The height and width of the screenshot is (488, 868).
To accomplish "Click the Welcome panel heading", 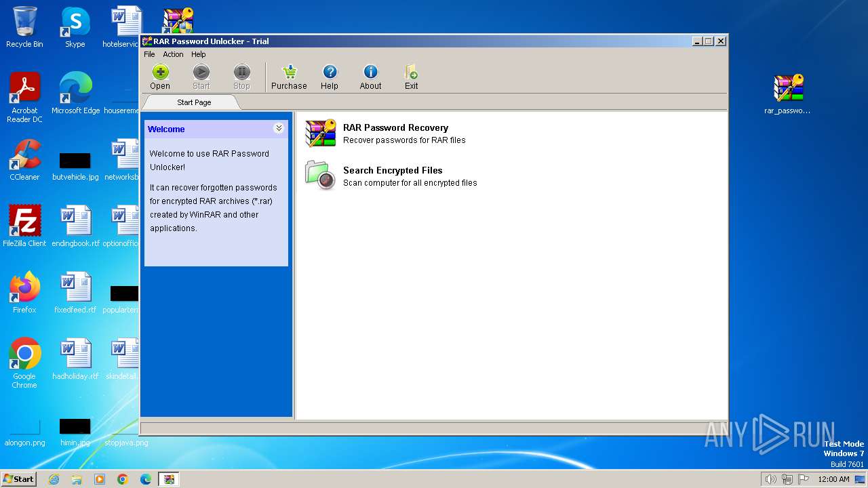I will tap(166, 129).
